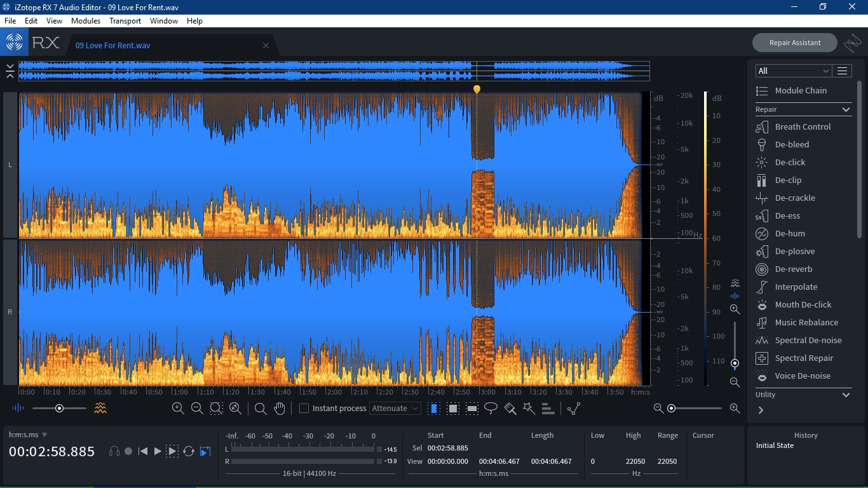The image size is (868, 488).
Task: Toggle the time selection tool
Action: pyautogui.click(x=434, y=409)
